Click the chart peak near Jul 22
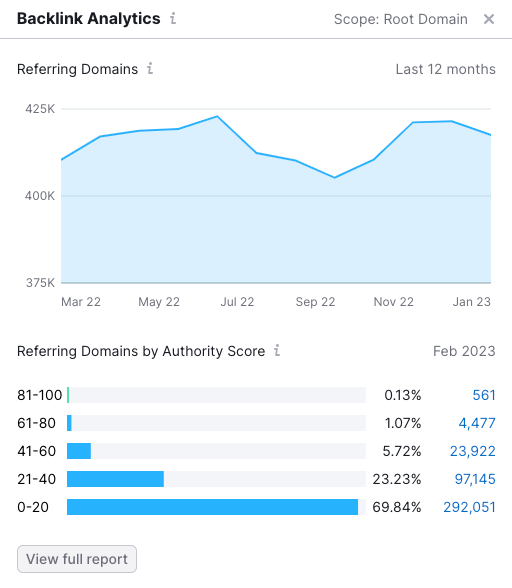Image resolution: width=512 pixels, height=588 pixels. [x=217, y=117]
